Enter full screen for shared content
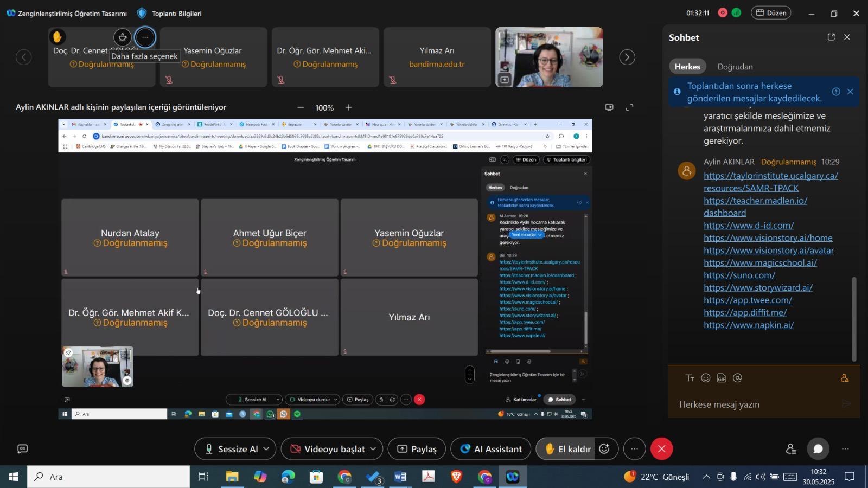Viewport: 868px width, 488px height. pos(629,107)
